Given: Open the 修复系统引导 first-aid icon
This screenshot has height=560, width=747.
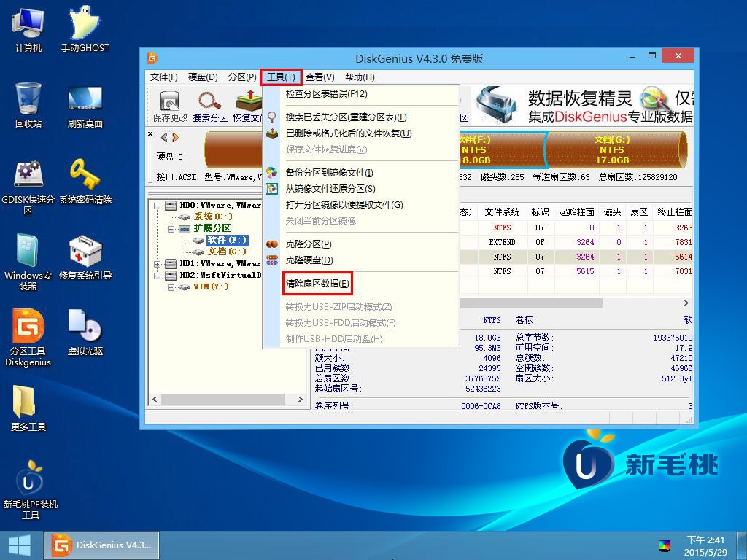Looking at the screenshot, I should click(x=85, y=257).
